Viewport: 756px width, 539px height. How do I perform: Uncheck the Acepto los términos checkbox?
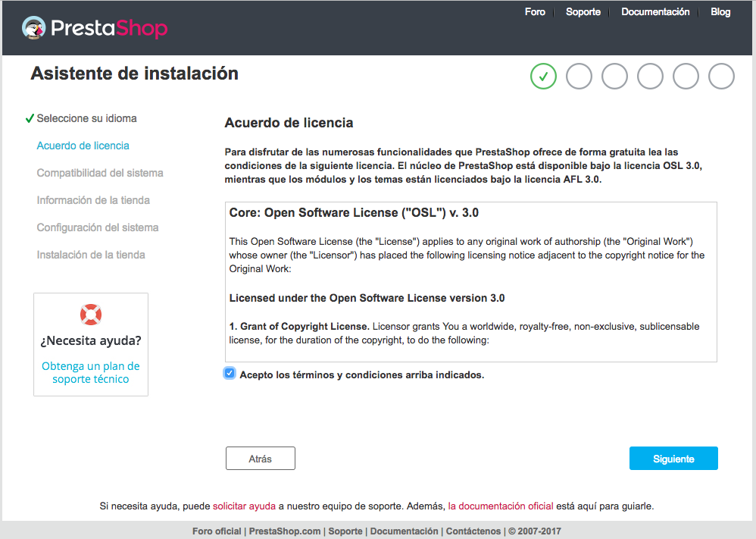click(230, 373)
